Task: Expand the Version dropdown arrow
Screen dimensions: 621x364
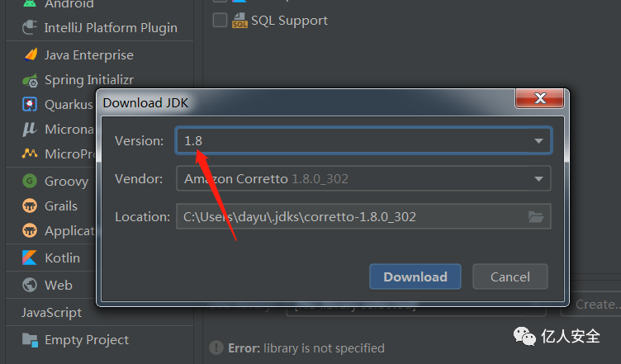Action: (x=538, y=141)
